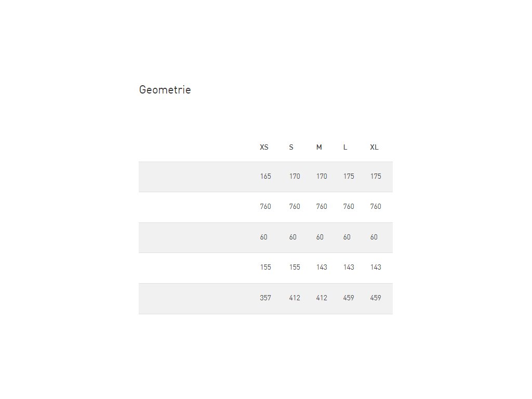Click the 357 value in XS column
This screenshot has height=399, width=532.
(265, 298)
